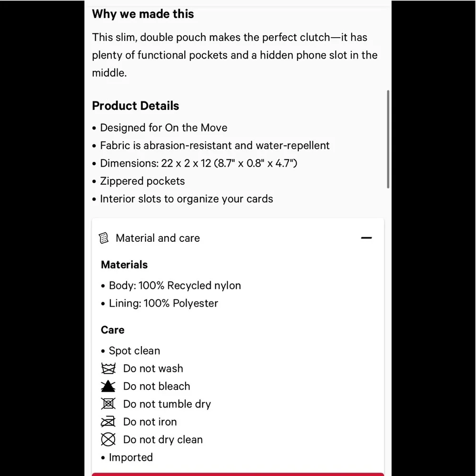Click the Do not dry clean icon
Screen dimensions: 476x476
point(109,439)
